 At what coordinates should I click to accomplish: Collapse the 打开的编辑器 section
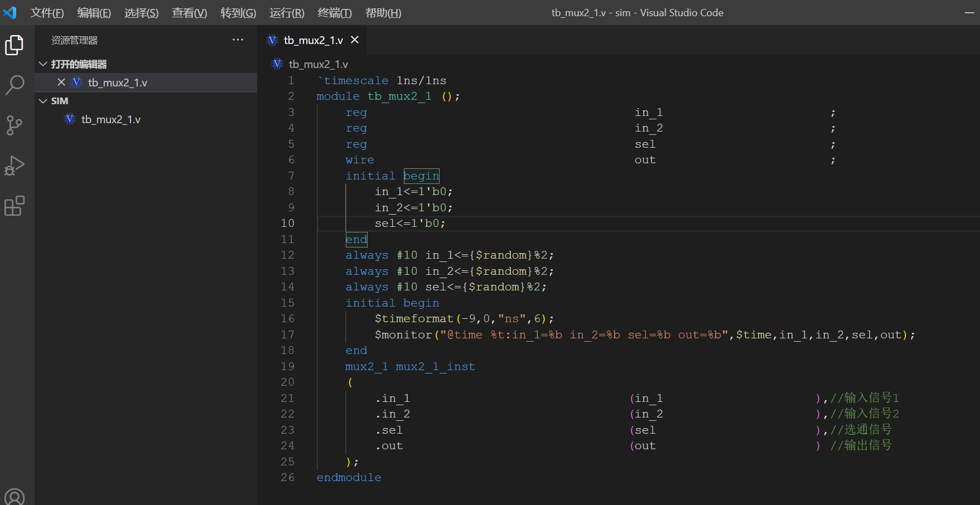tap(43, 64)
